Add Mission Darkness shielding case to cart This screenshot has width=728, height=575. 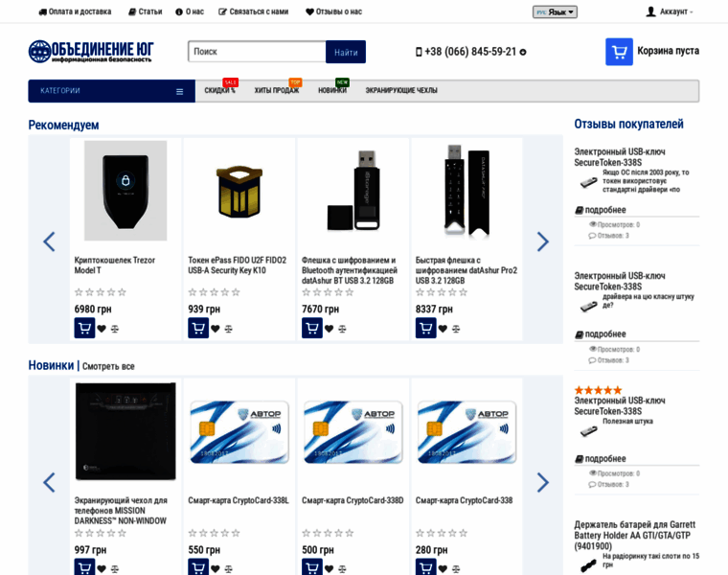click(x=84, y=567)
